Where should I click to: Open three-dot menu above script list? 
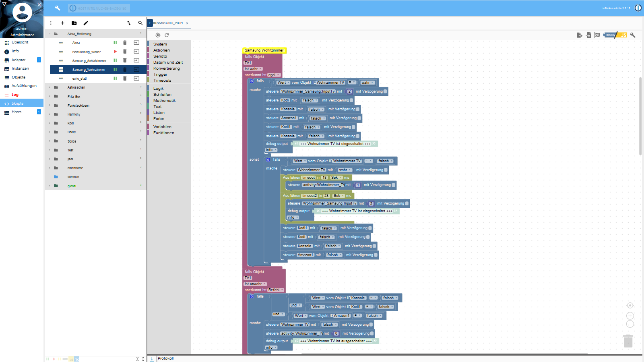click(51, 23)
